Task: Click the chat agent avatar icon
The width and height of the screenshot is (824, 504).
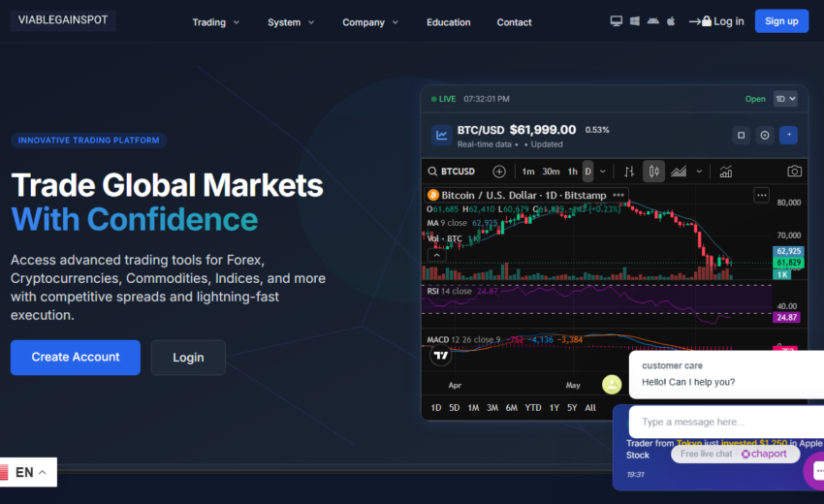Action: tap(612, 384)
